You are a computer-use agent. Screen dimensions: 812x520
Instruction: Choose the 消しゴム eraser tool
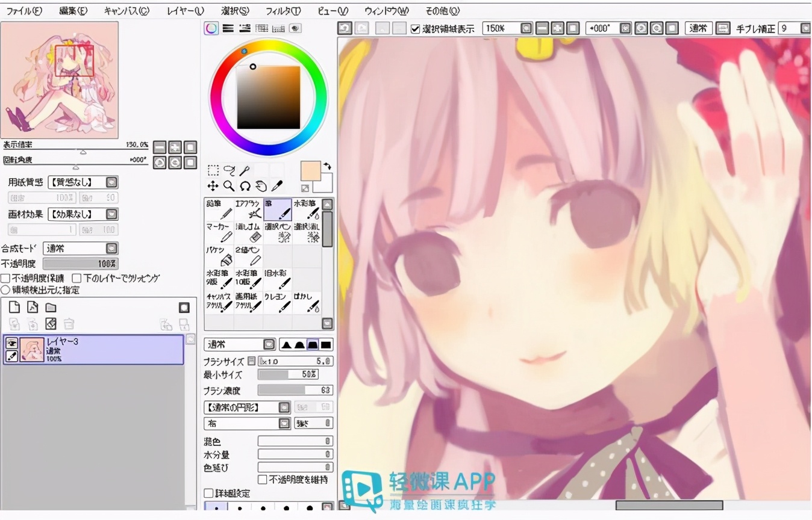(248, 232)
